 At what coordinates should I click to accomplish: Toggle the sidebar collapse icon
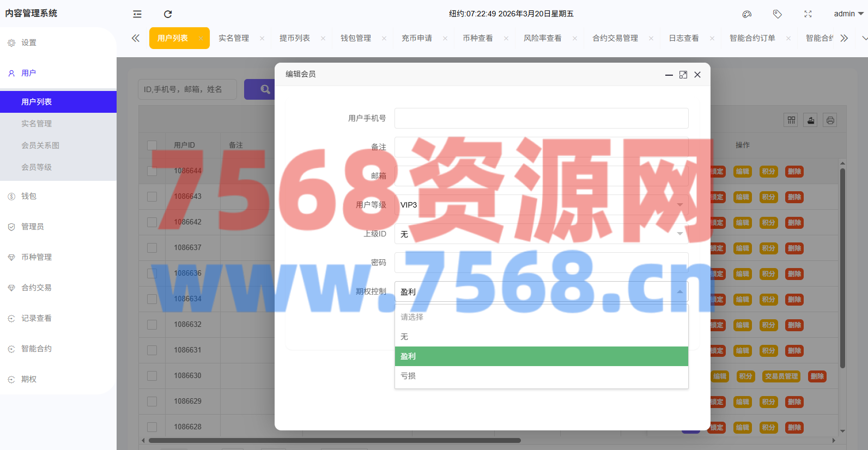point(137,14)
